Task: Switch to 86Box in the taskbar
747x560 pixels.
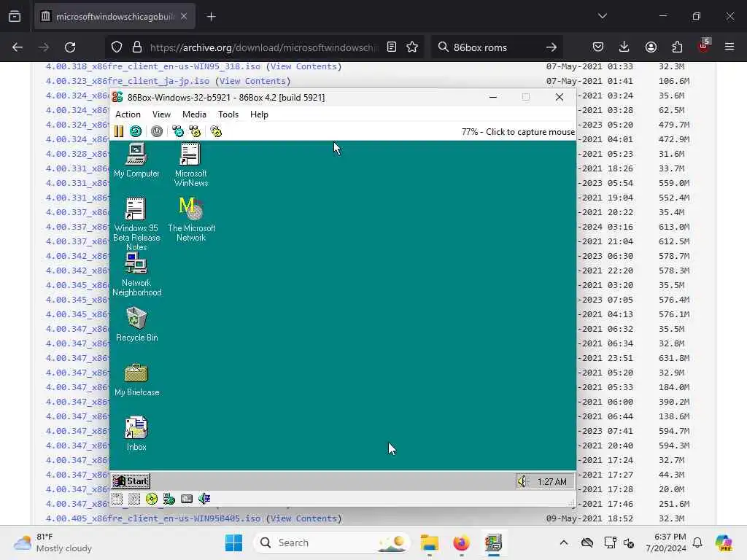Action: click(493, 542)
